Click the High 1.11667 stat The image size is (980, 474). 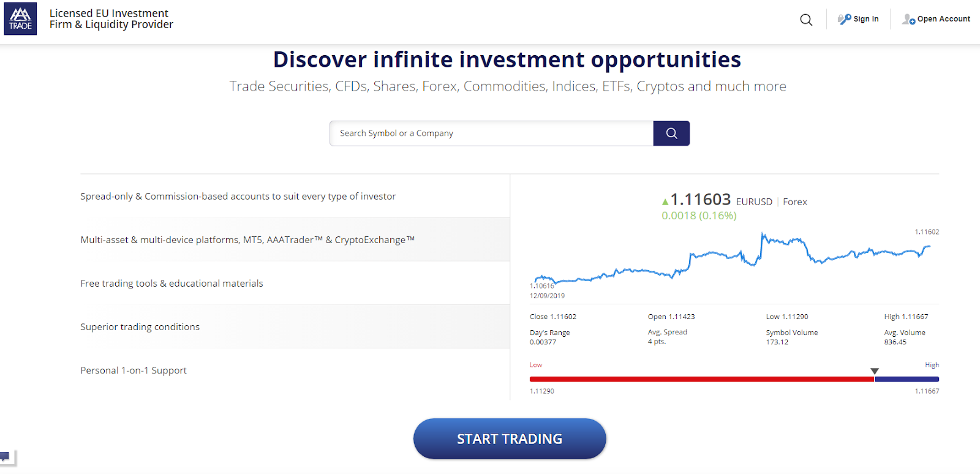(906, 317)
